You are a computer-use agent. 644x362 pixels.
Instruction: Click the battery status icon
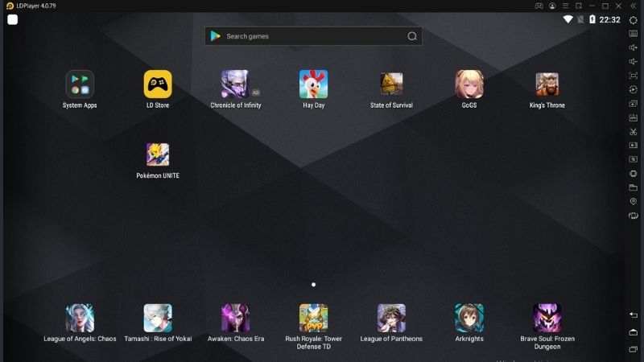592,19
